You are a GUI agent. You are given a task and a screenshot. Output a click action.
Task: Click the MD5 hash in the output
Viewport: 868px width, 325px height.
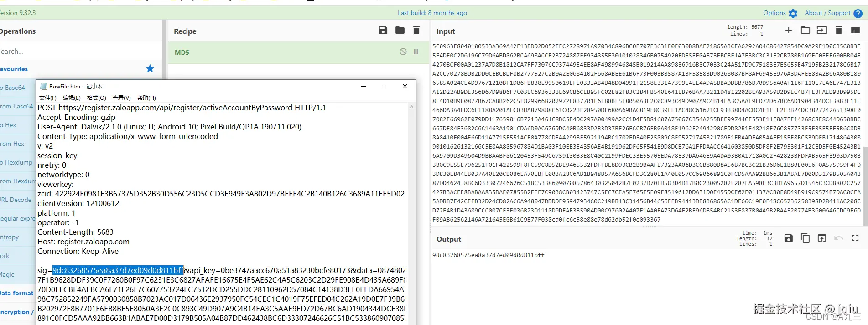click(488, 255)
